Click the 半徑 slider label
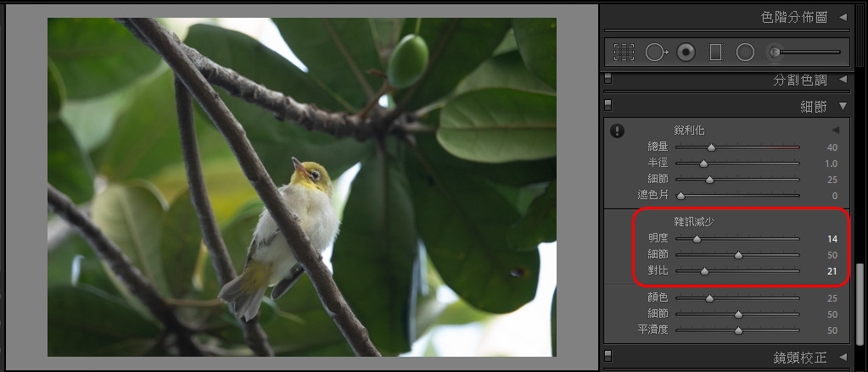This screenshot has height=372, width=868. (x=658, y=163)
